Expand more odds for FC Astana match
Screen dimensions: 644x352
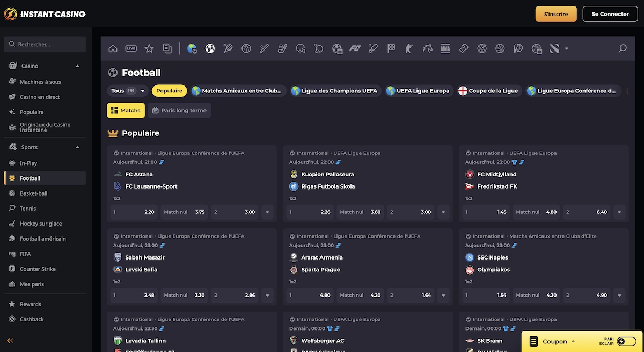[x=267, y=212]
